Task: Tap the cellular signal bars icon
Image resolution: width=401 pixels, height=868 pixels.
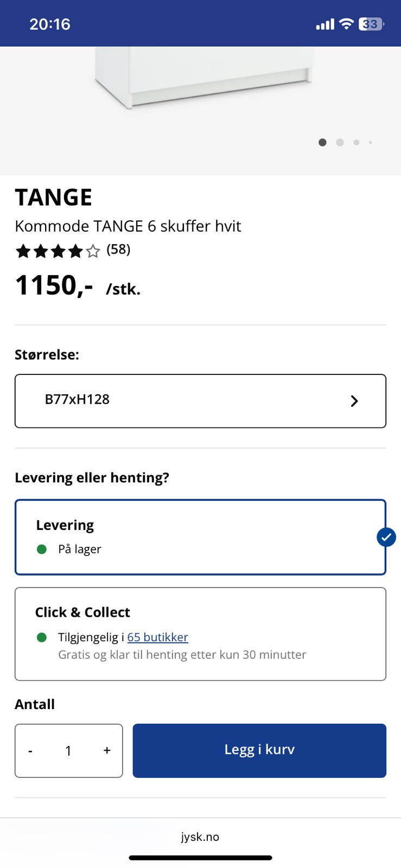Action: 325,24
